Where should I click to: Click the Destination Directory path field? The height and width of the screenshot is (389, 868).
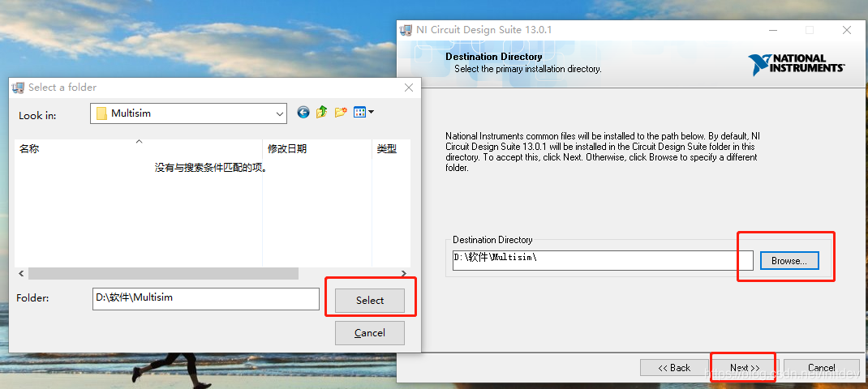[603, 260]
